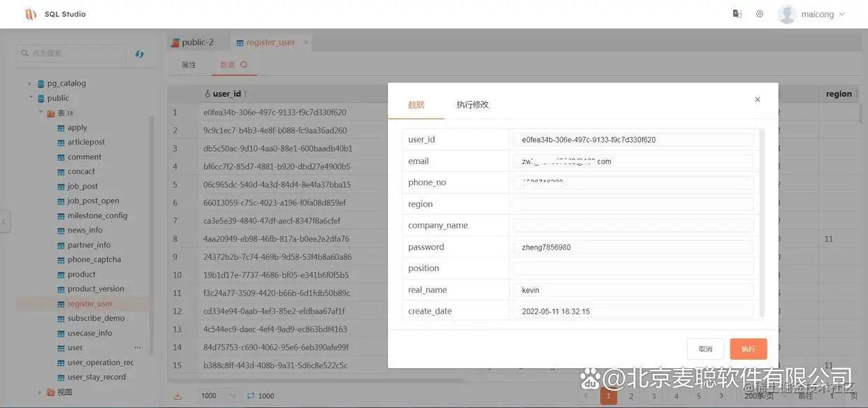Image resolution: width=868 pixels, height=408 pixels.
Task: Open the 属性 properties sub-tab
Action: pos(189,65)
